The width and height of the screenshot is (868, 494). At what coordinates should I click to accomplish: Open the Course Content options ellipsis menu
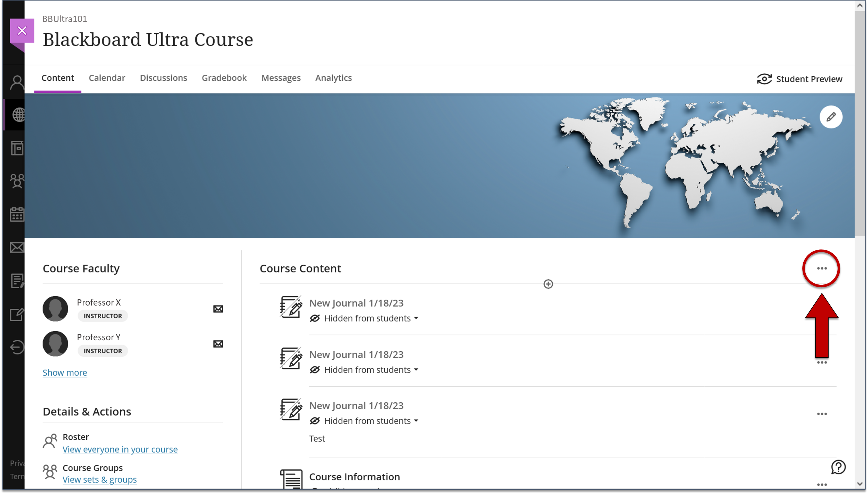click(x=821, y=268)
